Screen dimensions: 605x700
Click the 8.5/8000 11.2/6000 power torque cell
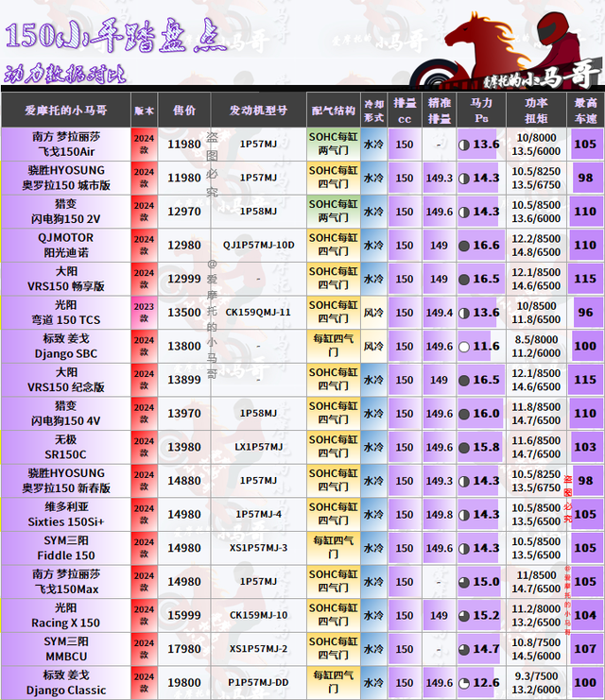536,346
